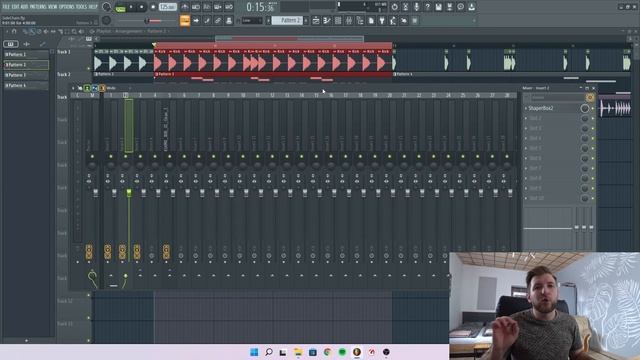The height and width of the screenshot is (360, 640).
Task: Click the zoom magnifier tool in playlist toolbar
Action: click(74, 31)
